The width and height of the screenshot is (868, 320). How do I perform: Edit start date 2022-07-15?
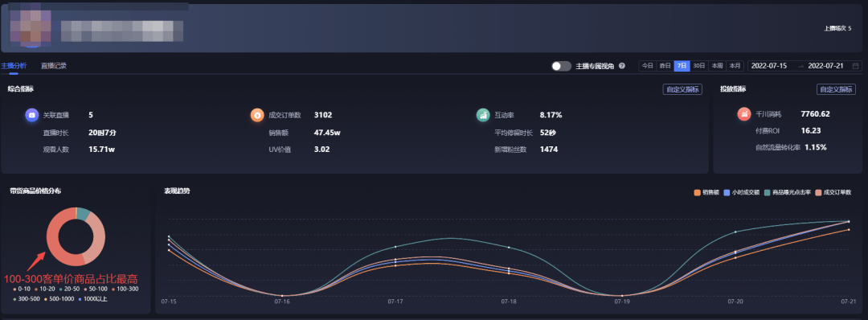[x=770, y=66]
